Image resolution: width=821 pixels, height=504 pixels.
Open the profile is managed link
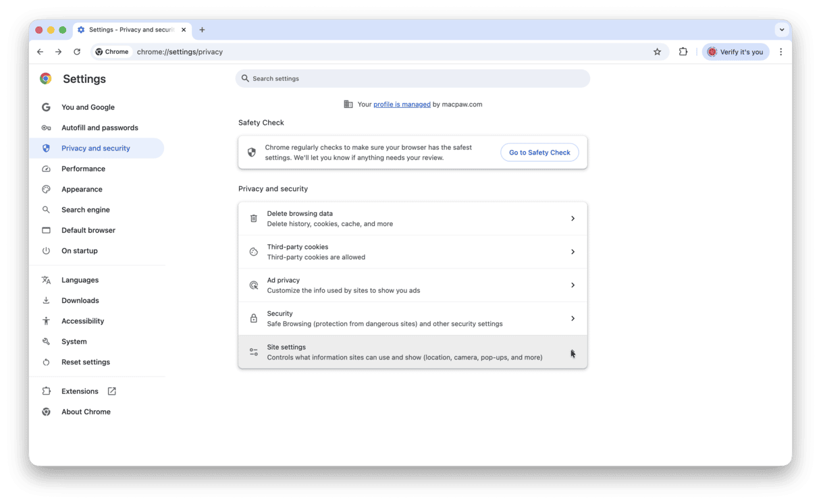(402, 104)
